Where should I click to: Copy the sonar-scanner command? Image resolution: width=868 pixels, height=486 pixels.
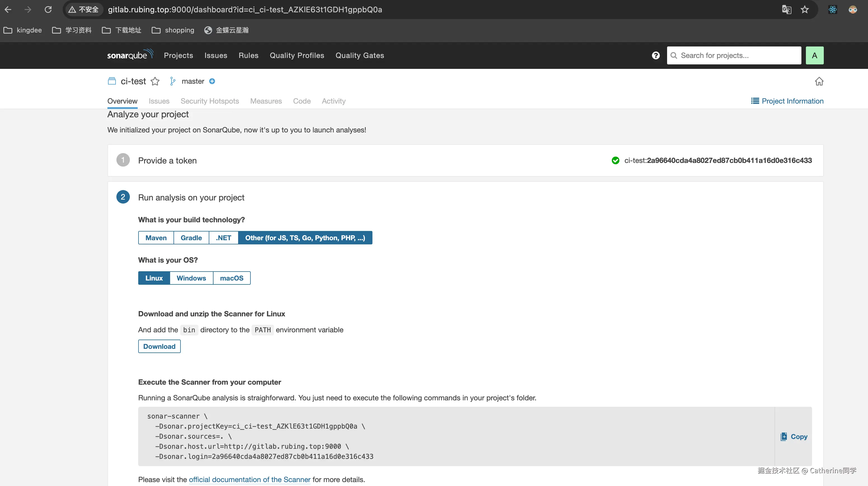click(x=794, y=436)
